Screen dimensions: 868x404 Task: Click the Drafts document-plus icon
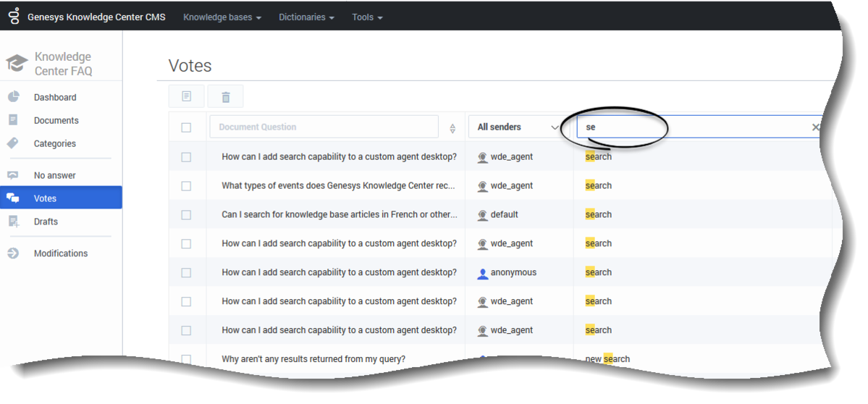(x=14, y=222)
